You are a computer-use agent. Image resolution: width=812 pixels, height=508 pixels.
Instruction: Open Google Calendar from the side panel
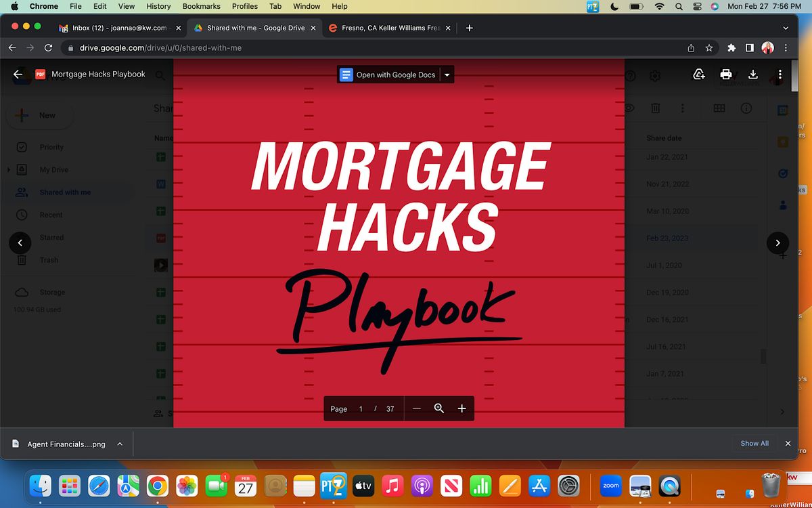(x=782, y=110)
